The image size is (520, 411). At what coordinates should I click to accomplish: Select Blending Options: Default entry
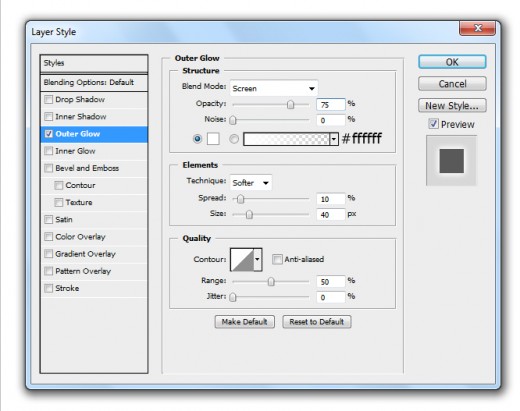94,82
